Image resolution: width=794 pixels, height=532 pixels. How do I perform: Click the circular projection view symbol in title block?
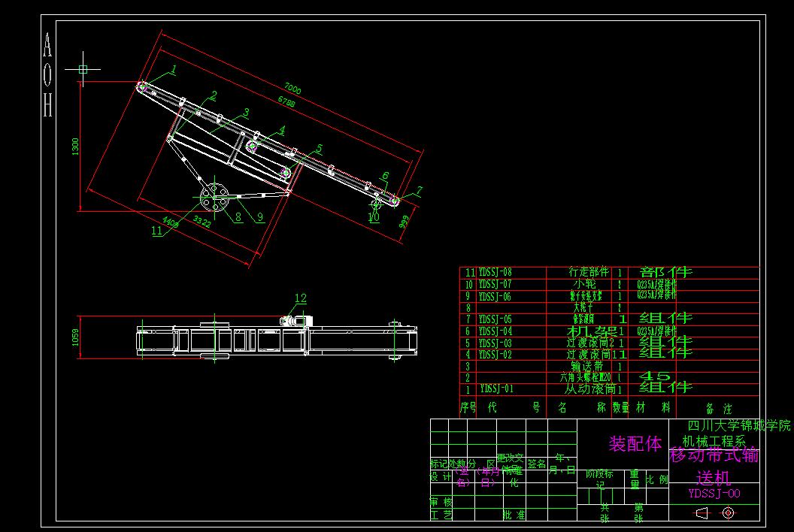[x=726, y=512]
